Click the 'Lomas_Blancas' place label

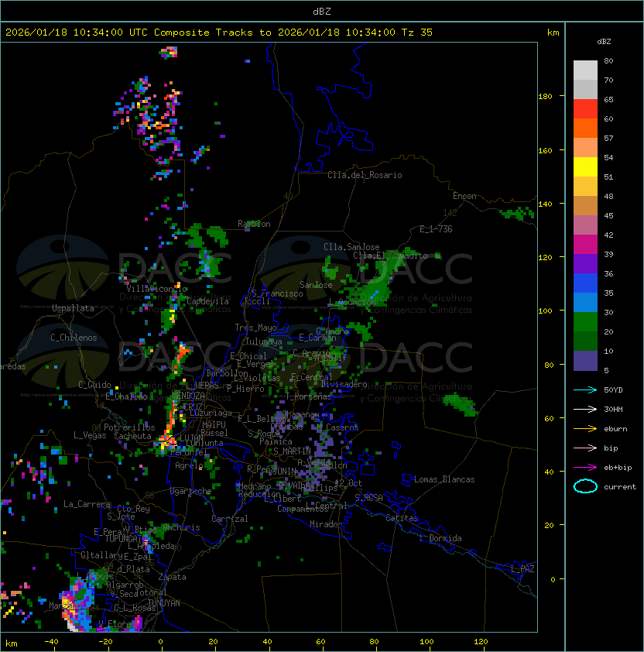tap(444, 479)
